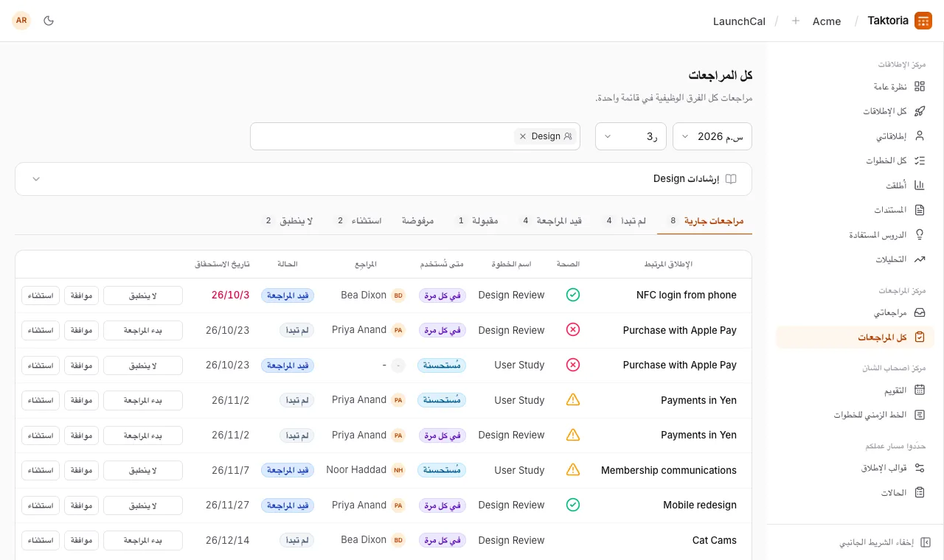Open the AR user avatar menu
944x560 pixels.
coord(21,21)
